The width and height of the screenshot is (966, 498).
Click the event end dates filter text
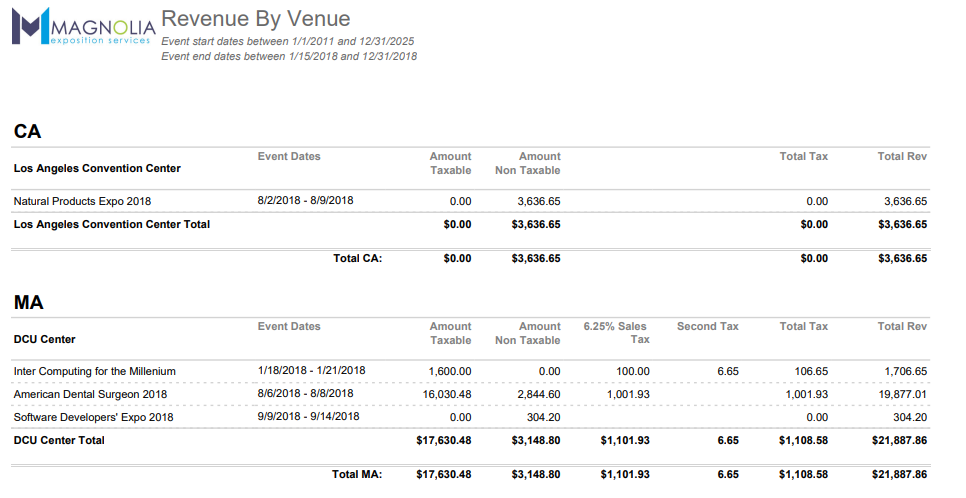(289, 56)
